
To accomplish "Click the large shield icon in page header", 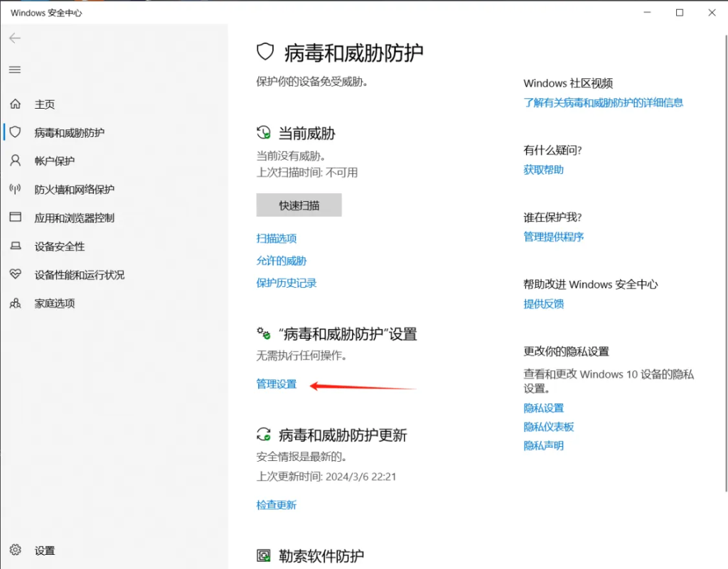I will point(265,52).
